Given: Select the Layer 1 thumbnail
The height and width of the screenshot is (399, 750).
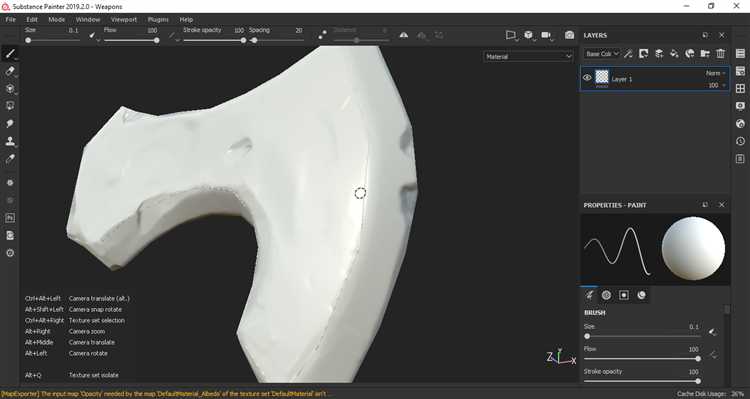Looking at the screenshot, I should [x=602, y=77].
